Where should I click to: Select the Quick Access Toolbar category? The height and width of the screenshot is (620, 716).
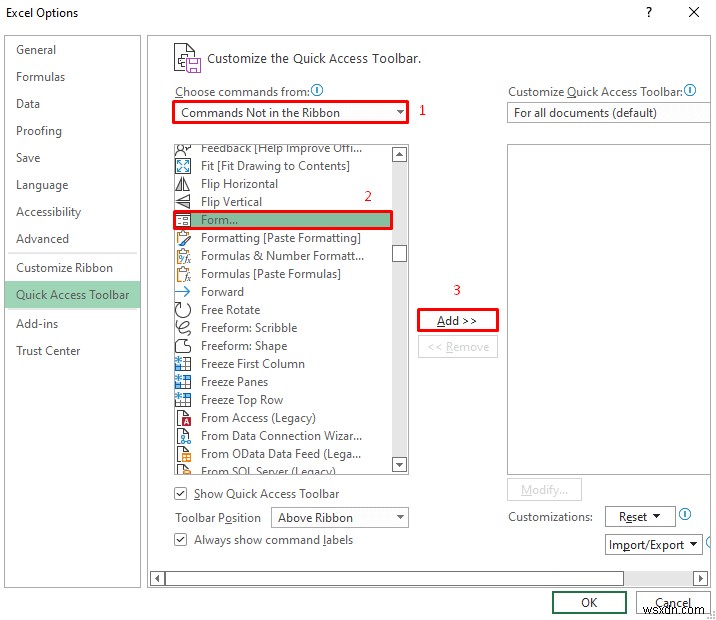click(73, 294)
